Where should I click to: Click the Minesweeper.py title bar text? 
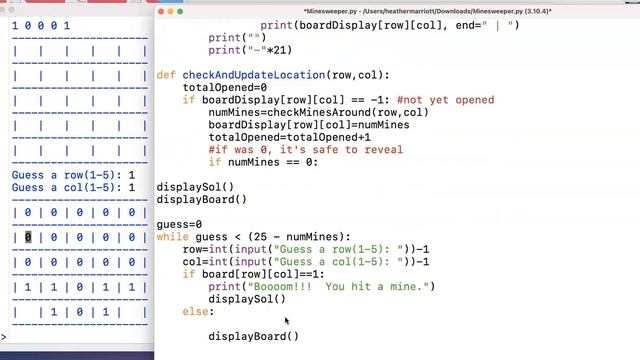click(x=427, y=11)
